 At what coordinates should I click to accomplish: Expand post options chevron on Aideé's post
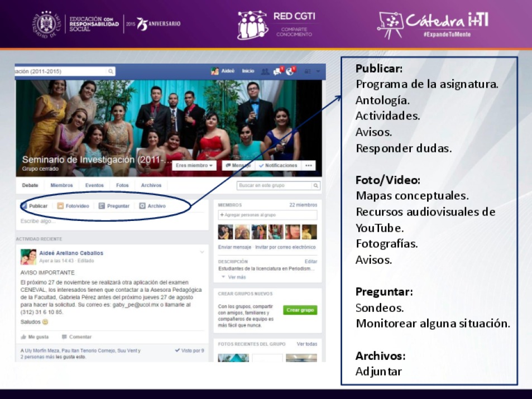(202, 252)
